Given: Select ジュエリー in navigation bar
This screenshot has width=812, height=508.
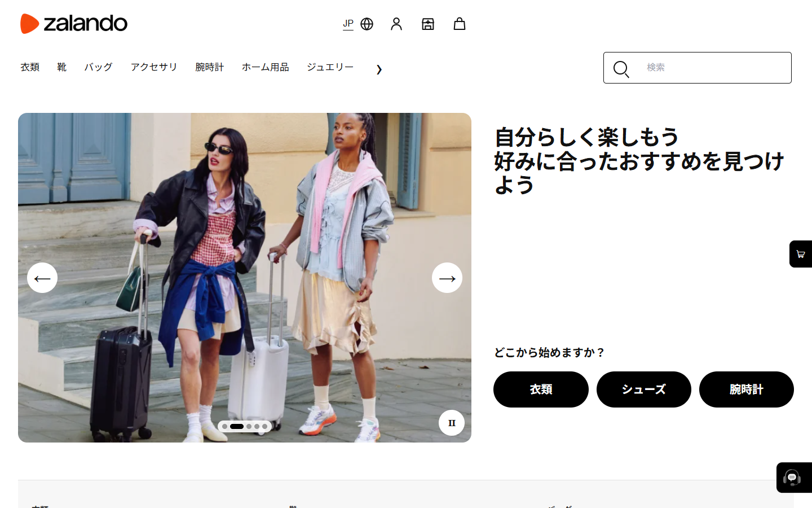Looking at the screenshot, I should point(330,67).
